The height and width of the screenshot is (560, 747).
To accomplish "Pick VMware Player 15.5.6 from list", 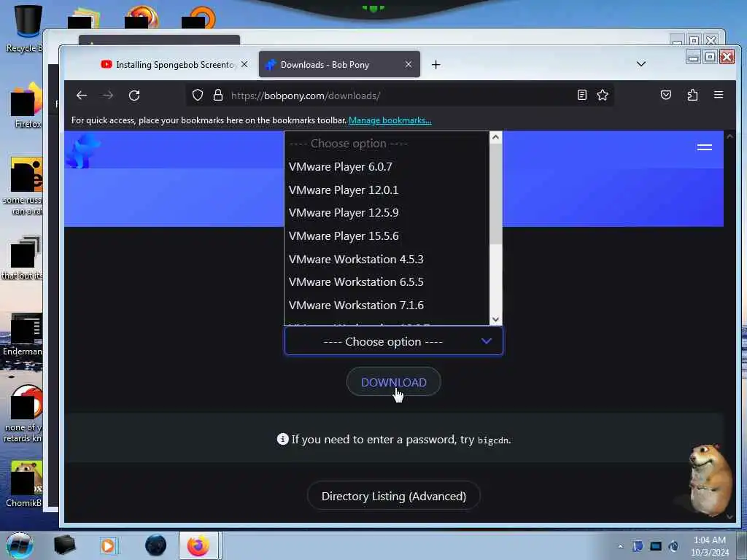I will click(387, 236).
